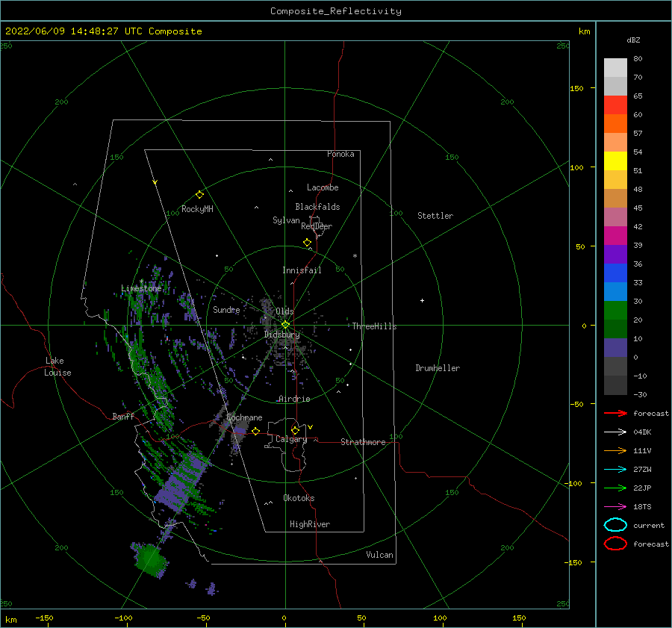This screenshot has width=672, height=628.
Task: Click yellow diamond between Cochrane and Calgary
Action: pos(256,431)
